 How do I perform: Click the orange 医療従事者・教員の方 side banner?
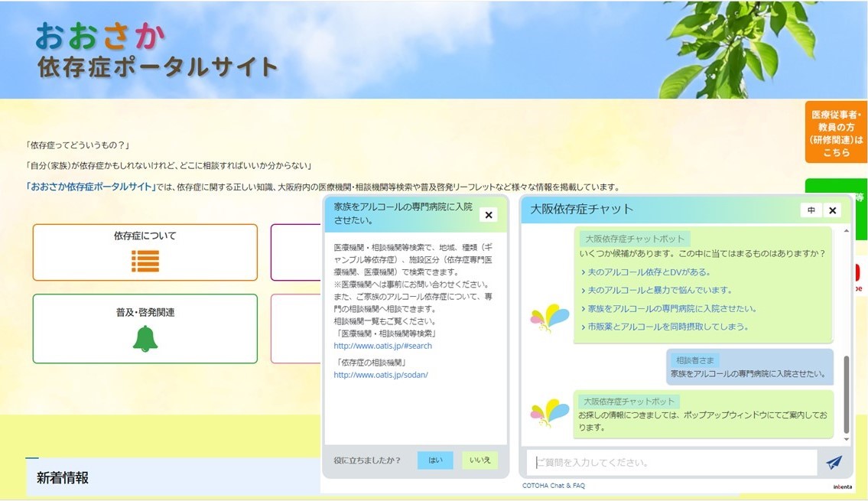tap(836, 132)
